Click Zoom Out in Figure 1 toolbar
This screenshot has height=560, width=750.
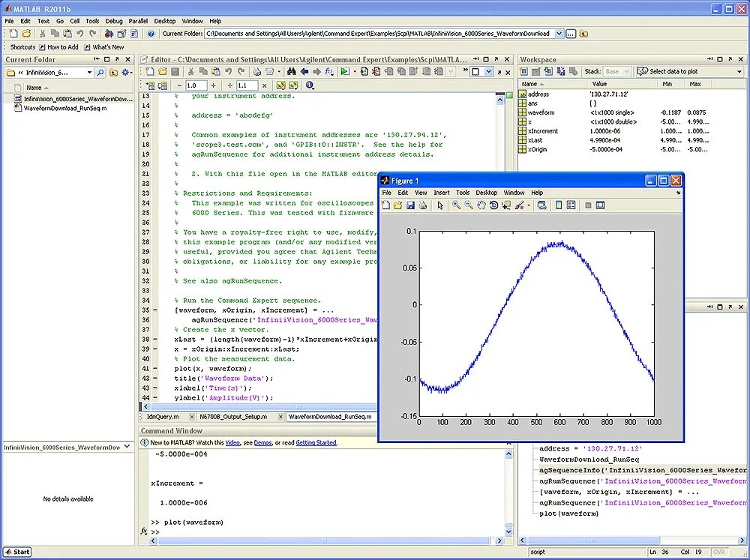[x=469, y=205]
